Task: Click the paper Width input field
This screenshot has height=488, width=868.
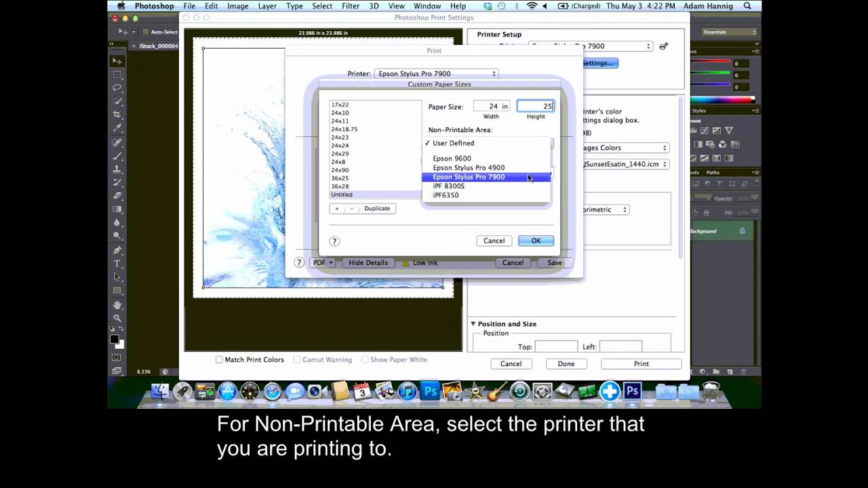Action: pos(491,106)
